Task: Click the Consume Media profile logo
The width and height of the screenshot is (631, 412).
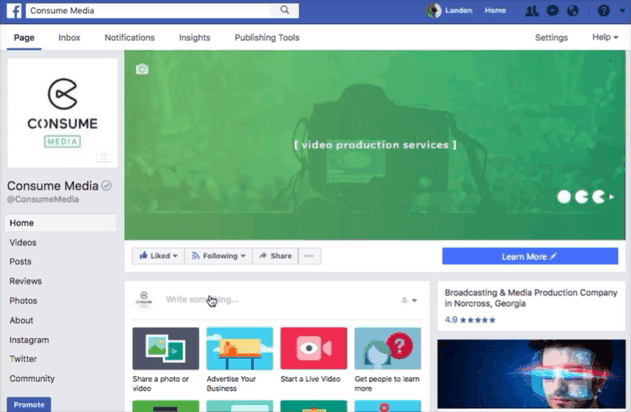Action: coord(62,113)
